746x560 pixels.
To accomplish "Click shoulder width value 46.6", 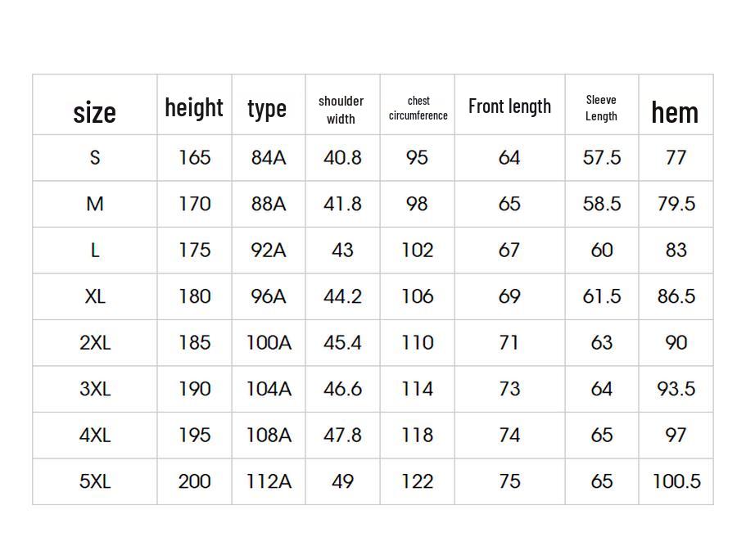I will [342, 389].
